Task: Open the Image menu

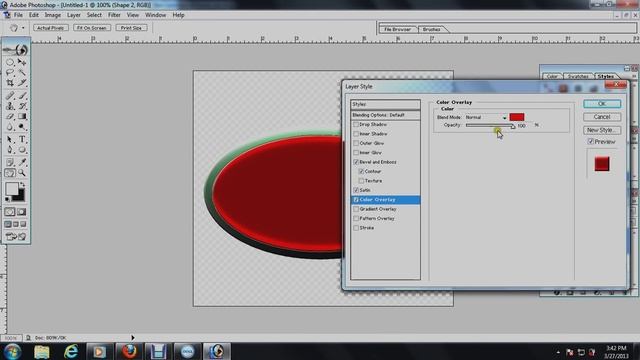Action: (53, 15)
